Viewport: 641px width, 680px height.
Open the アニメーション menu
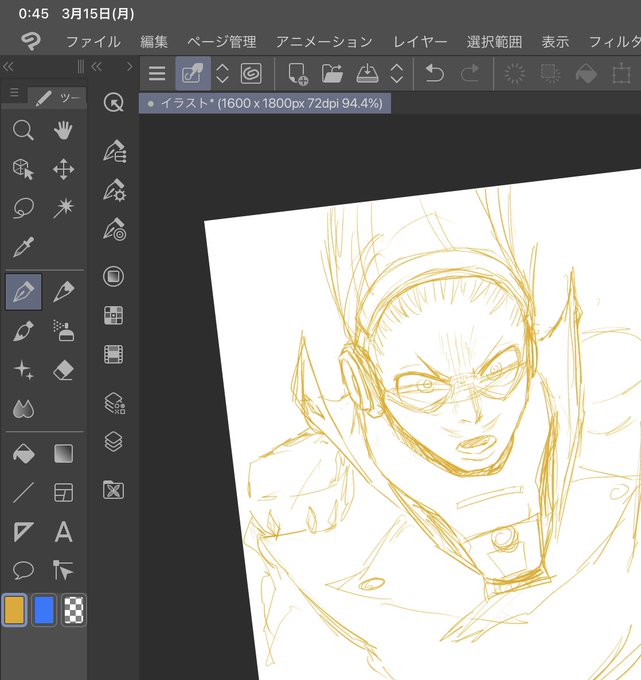pyautogui.click(x=324, y=42)
